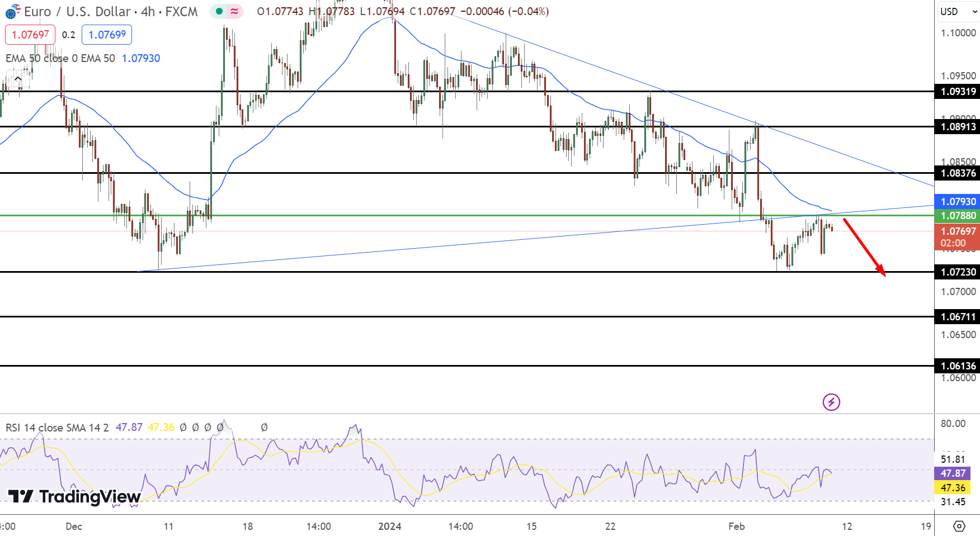Image resolution: width=980 pixels, height=536 pixels.
Task: Select the 1.06711 price level label
Action: (958, 316)
